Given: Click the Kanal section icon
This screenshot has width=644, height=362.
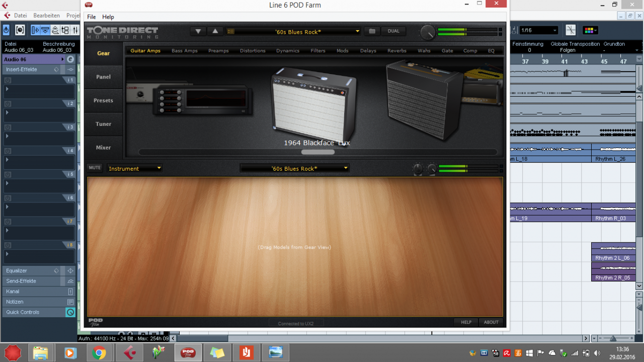Looking at the screenshot, I should [x=70, y=292].
